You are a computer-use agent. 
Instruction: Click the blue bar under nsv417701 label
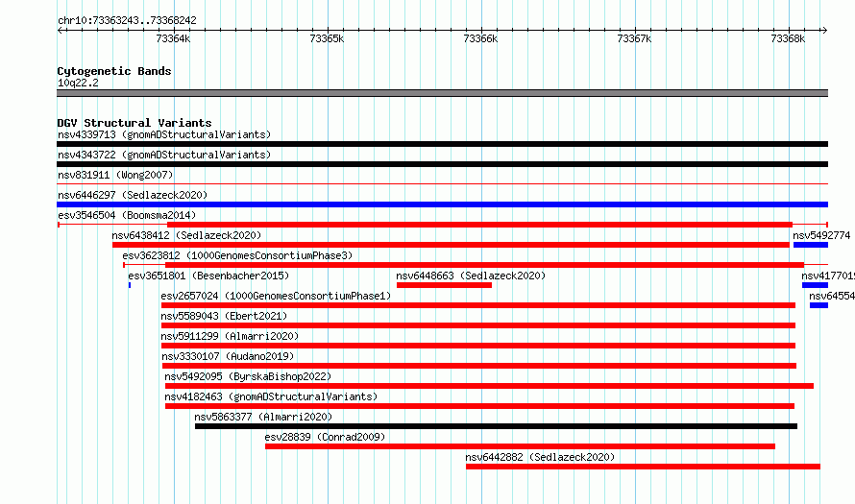pos(816,285)
